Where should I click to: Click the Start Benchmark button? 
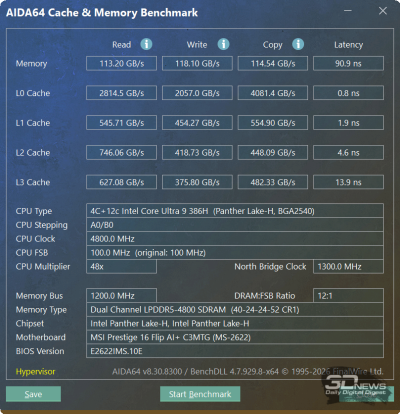tap(200, 394)
